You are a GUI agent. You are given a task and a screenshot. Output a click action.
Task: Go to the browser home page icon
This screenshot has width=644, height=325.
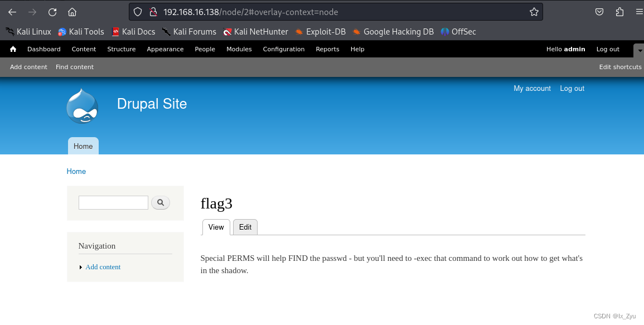pos(72,12)
